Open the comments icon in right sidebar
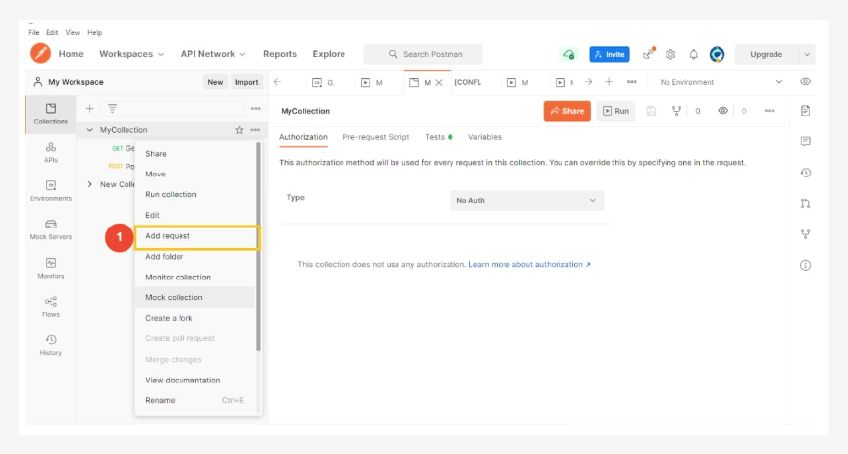The height and width of the screenshot is (454, 848). 805,141
